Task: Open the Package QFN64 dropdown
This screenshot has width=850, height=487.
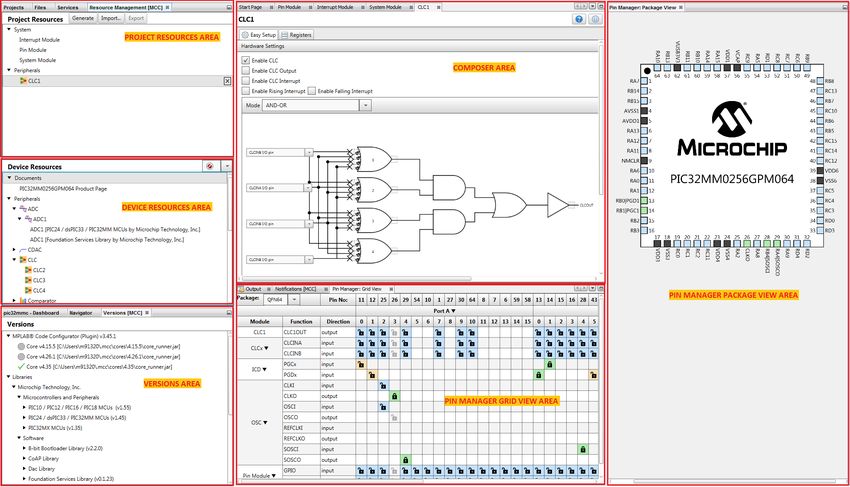Action: 294,299
